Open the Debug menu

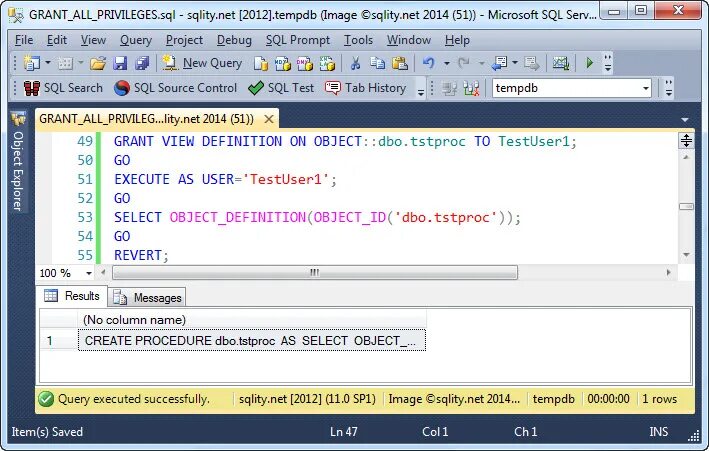pos(234,40)
